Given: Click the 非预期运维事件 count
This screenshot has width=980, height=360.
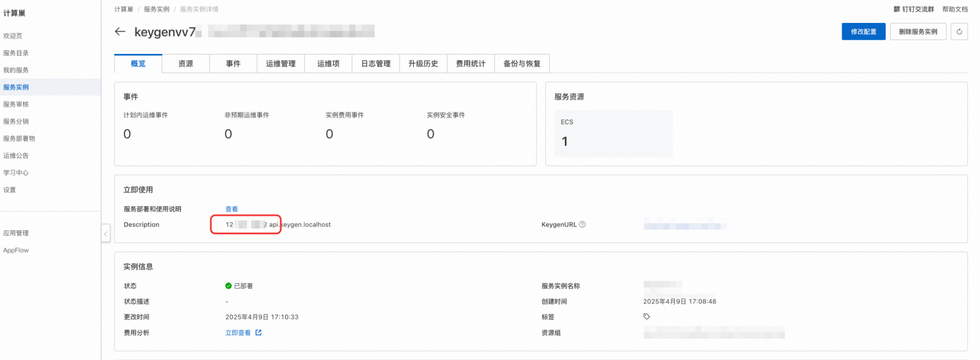Looking at the screenshot, I should click(x=228, y=134).
